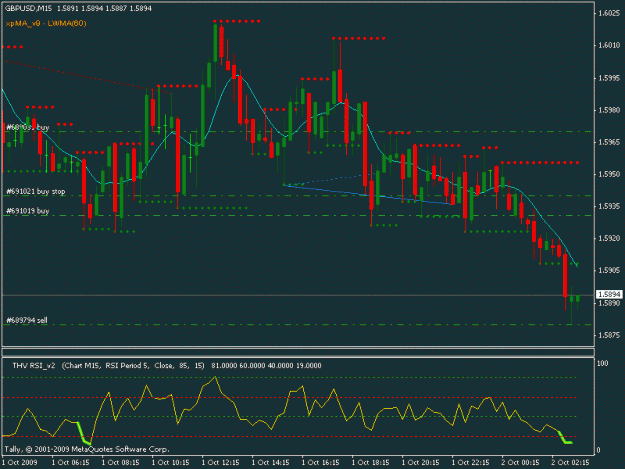Click the 1.5965 price axis label
The image size is (625, 469).
click(609, 142)
